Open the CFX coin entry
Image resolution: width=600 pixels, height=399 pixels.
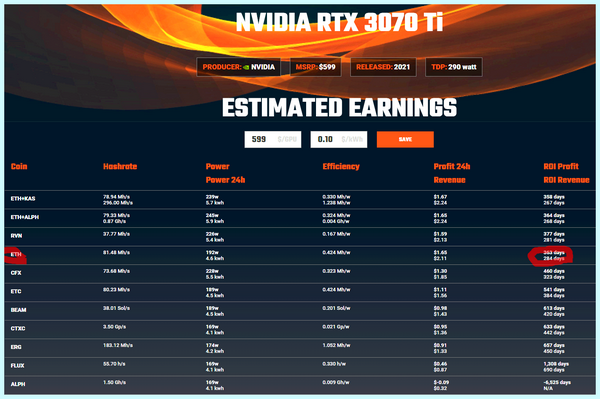[x=16, y=273]
